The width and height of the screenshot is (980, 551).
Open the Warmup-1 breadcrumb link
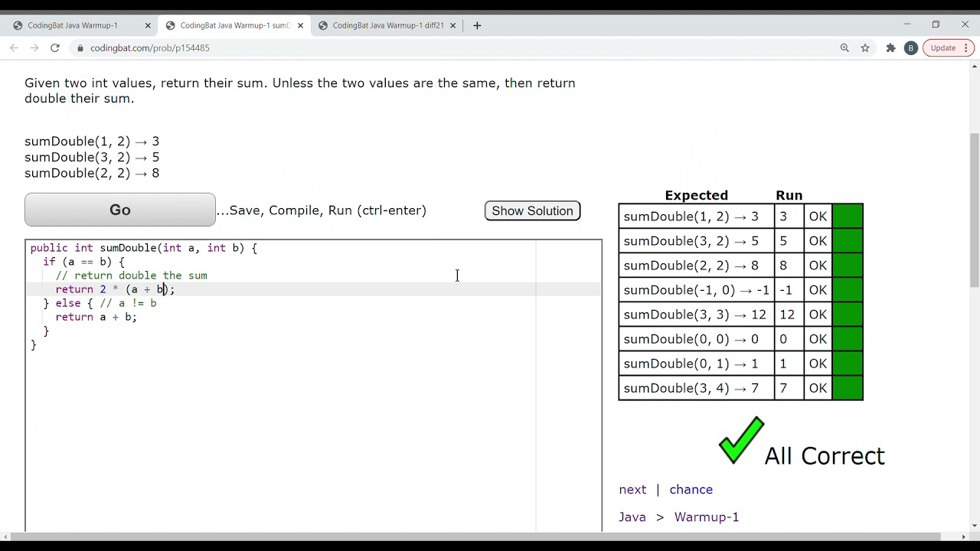pos(707,517)
